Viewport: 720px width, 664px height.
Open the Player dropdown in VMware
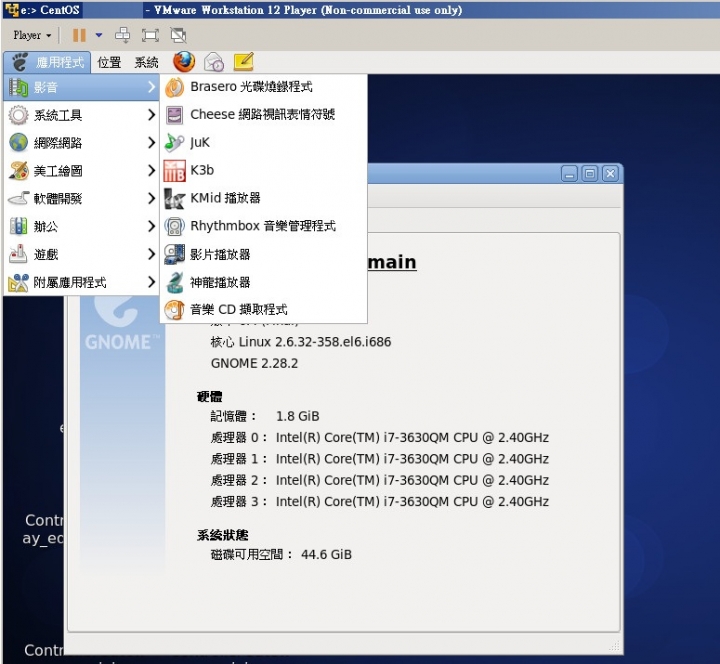(32, 35)
